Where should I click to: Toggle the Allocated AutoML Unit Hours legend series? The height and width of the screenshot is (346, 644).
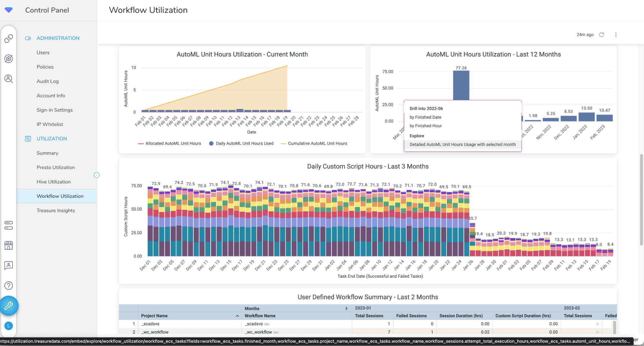pos(169,144)
